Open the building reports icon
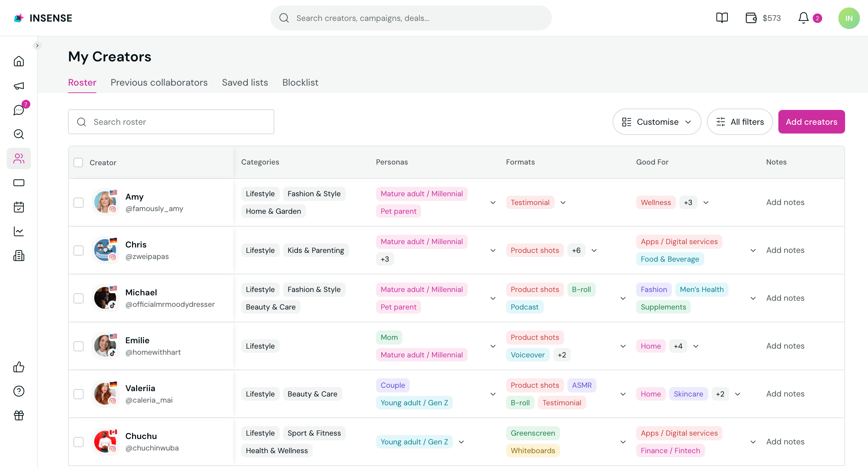Image resolution: width=868 pixels, height=468 pixels. pyautogui.click(x=19, y=256)
